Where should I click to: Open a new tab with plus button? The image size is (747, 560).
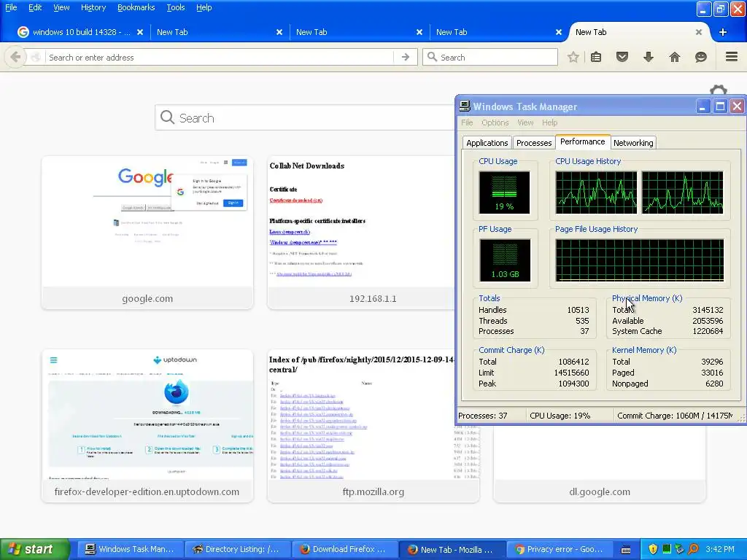(723, 32)
